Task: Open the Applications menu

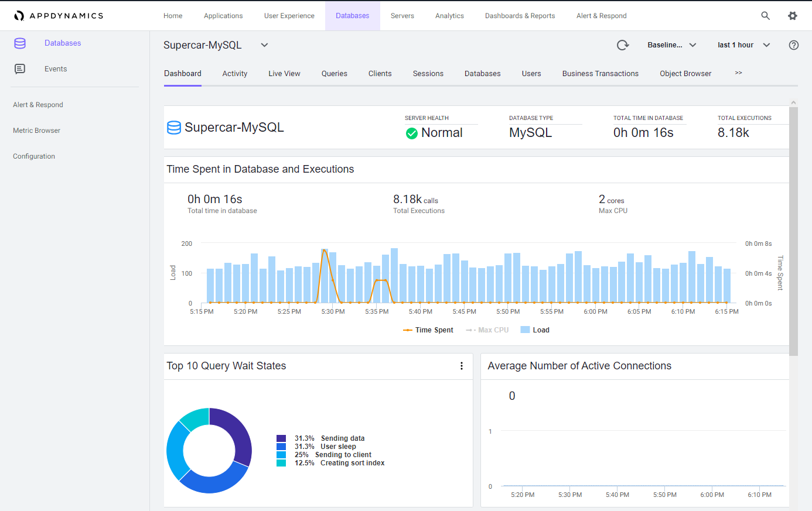Action: (x=223, y=16)
